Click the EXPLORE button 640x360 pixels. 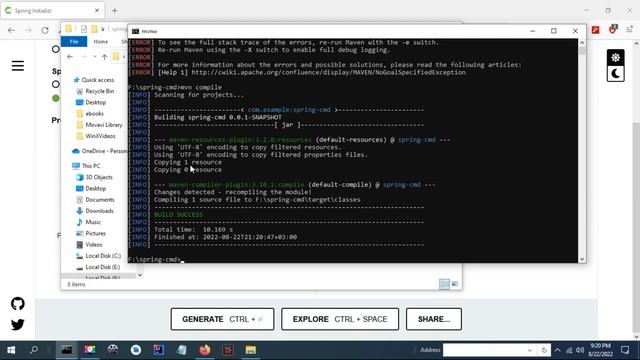coord(340,319)
